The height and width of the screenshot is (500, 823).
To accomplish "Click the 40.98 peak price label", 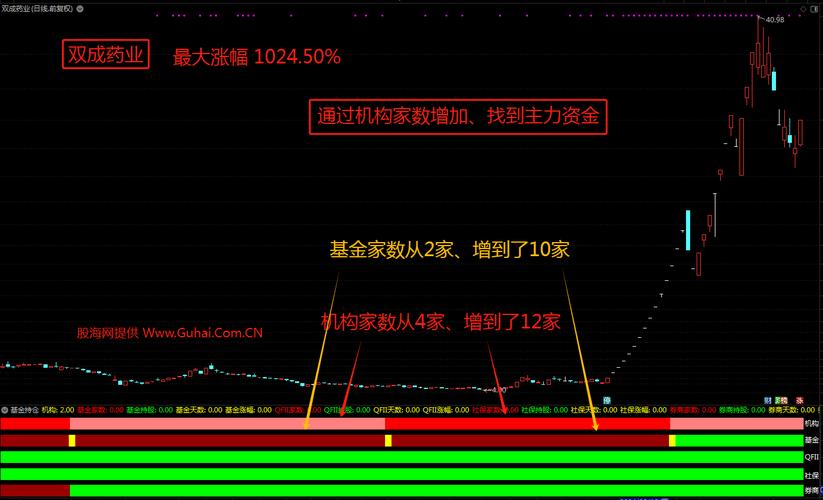I will click(775, 20).
